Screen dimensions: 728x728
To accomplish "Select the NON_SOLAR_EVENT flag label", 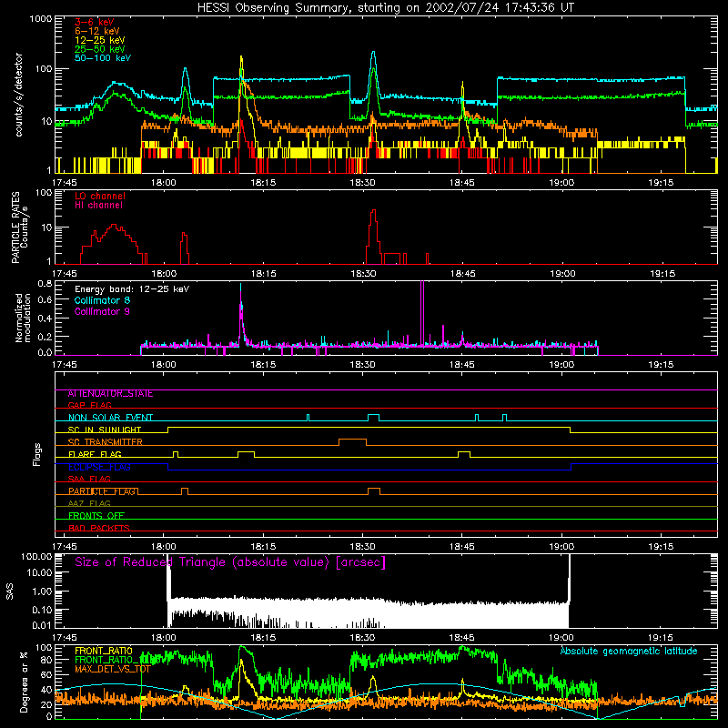I will (110, 418).
